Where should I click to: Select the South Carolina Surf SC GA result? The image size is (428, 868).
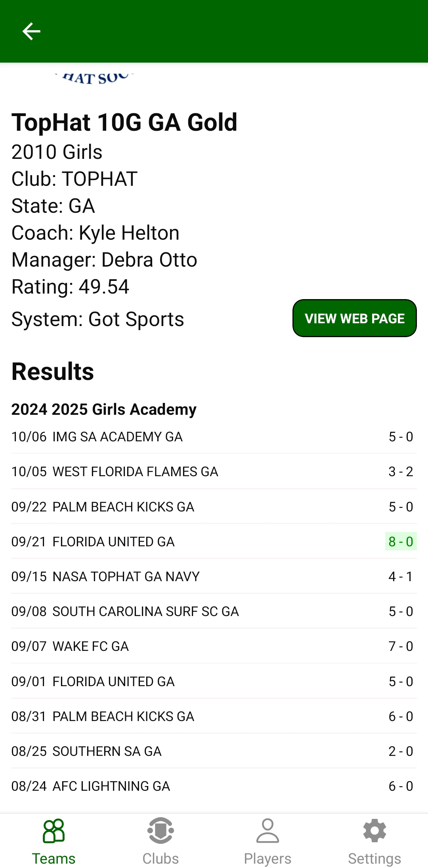coord(214,611)
